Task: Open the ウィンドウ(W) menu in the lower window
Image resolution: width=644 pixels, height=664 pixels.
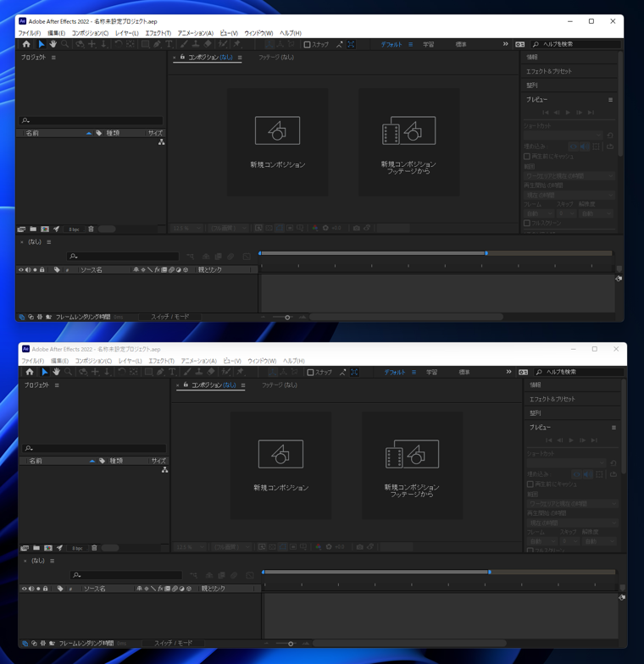Action: tap(262, 361)
